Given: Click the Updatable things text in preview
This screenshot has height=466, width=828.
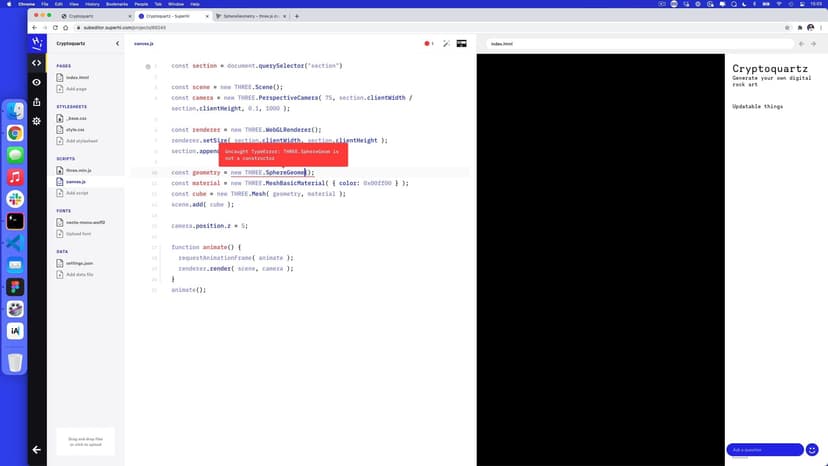Looking at the screenshot, I should pyautogui.click(x=757, y=107).
